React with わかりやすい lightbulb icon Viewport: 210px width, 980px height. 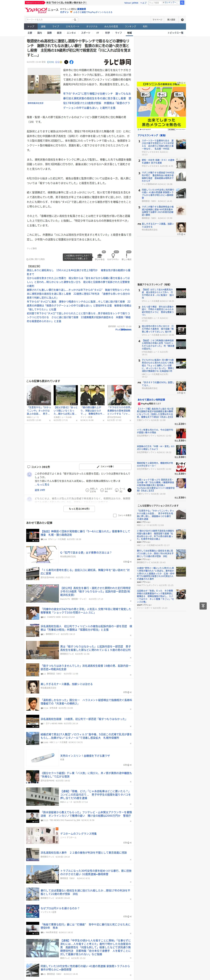tap(113, 256)
